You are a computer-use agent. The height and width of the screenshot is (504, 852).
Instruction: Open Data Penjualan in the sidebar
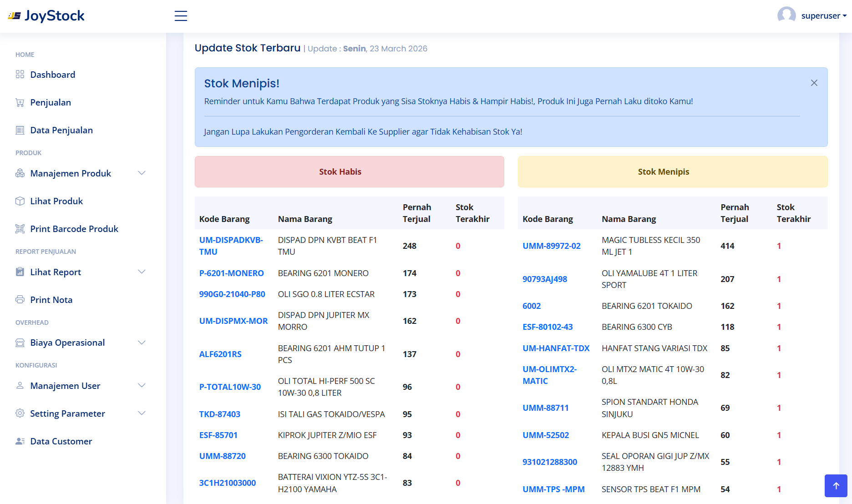61,130
